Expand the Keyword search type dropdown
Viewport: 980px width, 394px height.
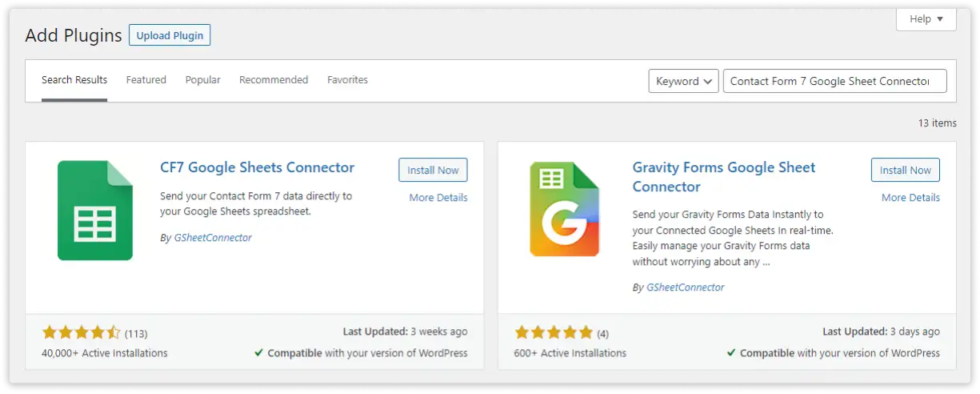tap(683, 81)
